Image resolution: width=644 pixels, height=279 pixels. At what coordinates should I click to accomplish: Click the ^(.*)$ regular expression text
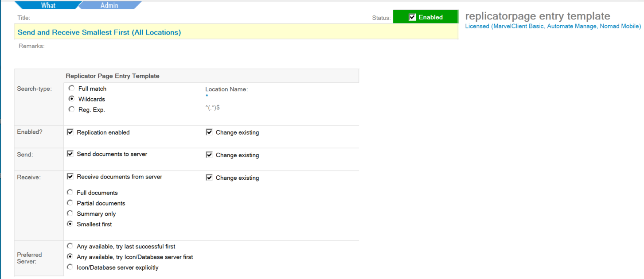(212, 108)
